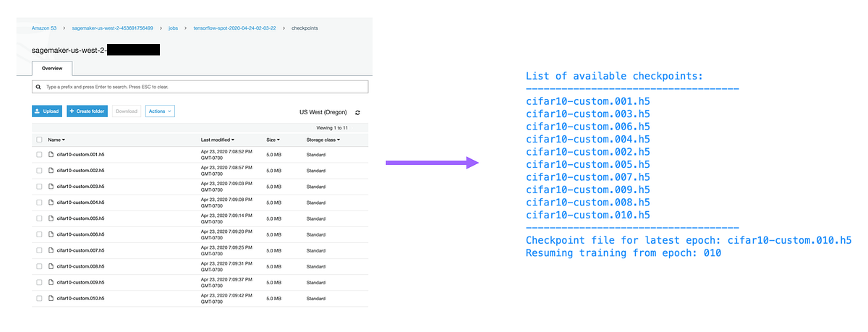This screenshot has height=332, width=868.
Task: Focus the prefix search input field
Action: pyautogui.click(x=203, y=87)
